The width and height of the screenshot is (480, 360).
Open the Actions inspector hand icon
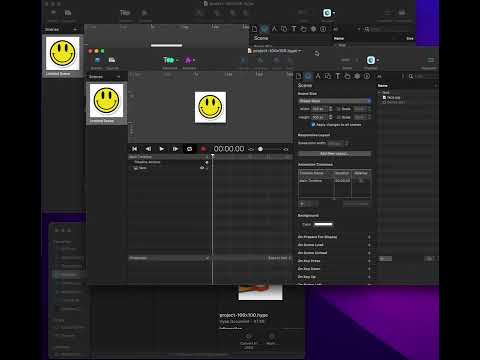point(347,76)
